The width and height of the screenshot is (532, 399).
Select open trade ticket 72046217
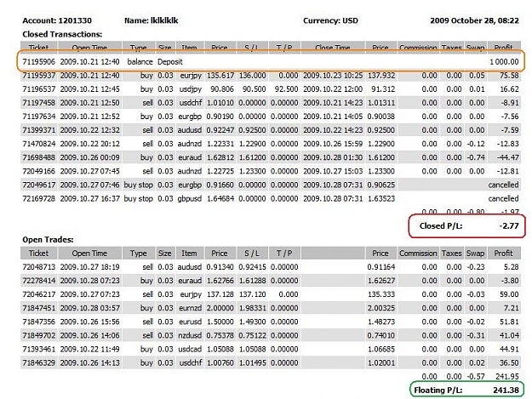38,294
